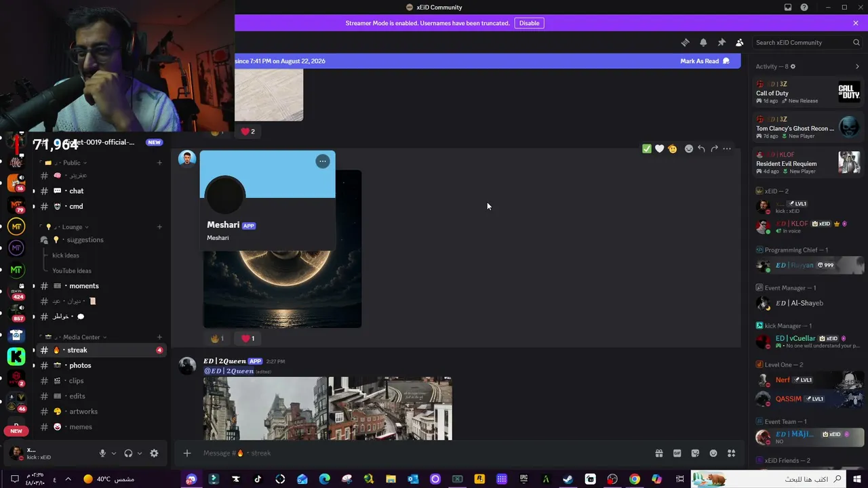Open the Call of Duty activity card
This screenshot has height=488, width=868.
808,92
